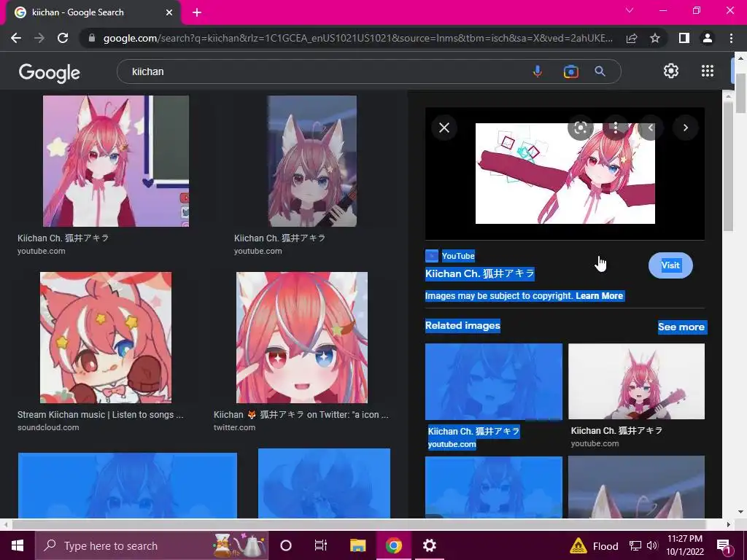This screenshot has width=747, height=560.
Task: Open Flood weather alert on taskbar
Action: click(594, 545)
